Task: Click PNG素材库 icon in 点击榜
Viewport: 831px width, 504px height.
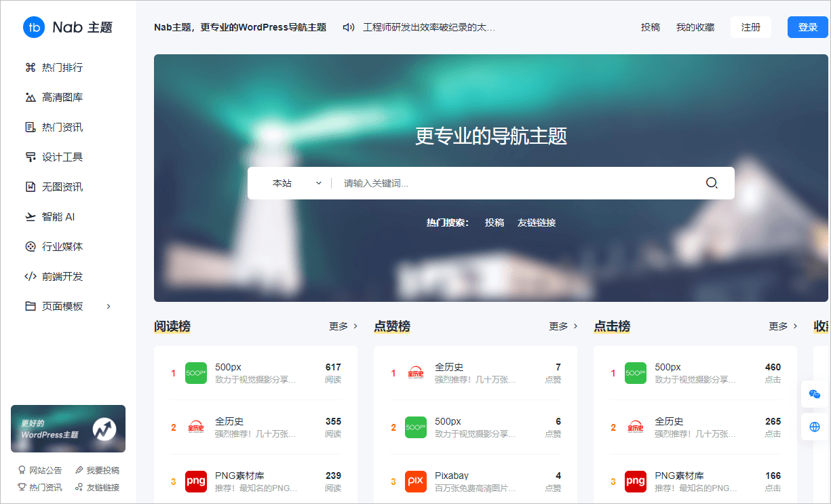Action: (x=636, y=482)
